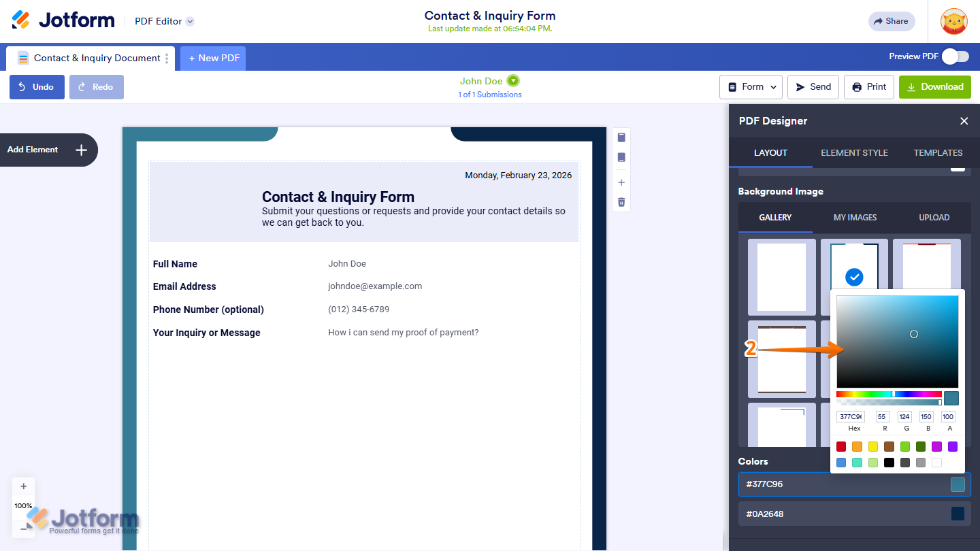This screenshot has height=551, width=980.
Task: Close the PDF Designer panel
Action: point(964,121)
